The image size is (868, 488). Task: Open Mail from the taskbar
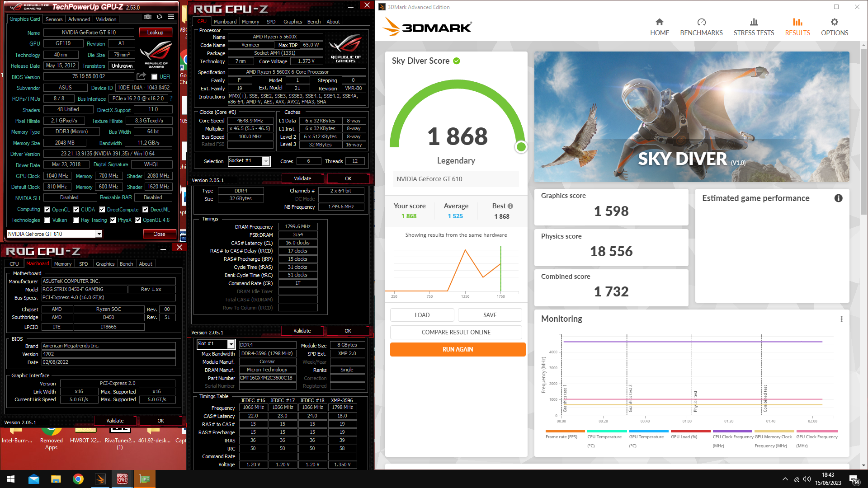(33, 479)
